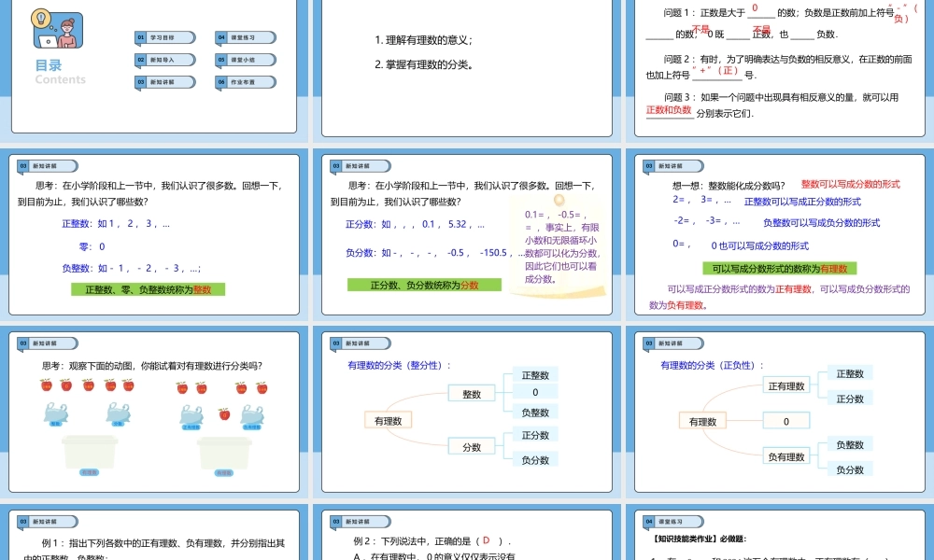Click the 问题 2 paragraph text

779,66
